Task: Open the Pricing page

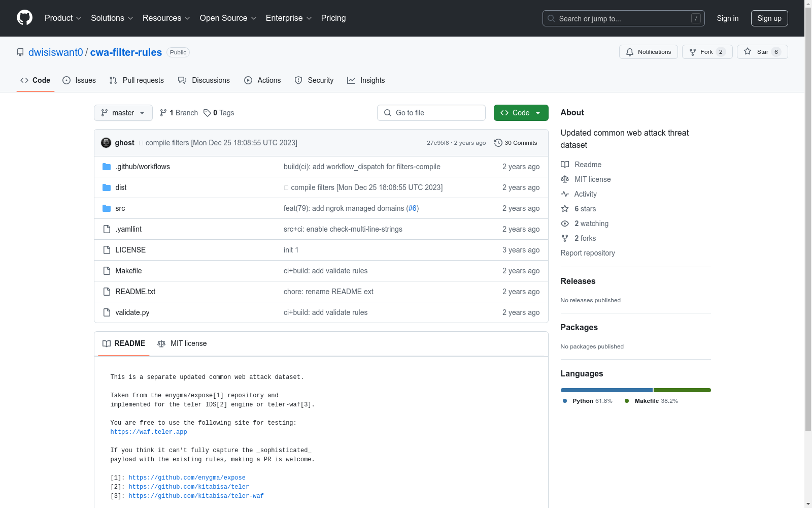Action: 333,18
